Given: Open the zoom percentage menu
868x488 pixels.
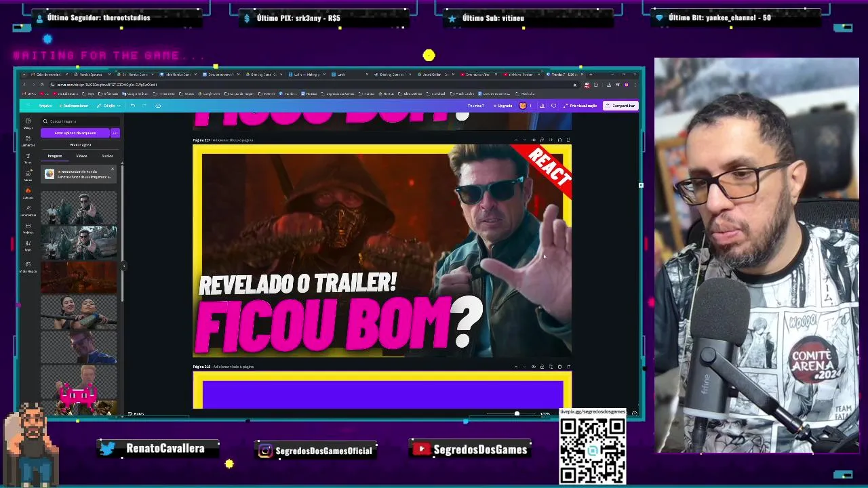Looking at the screenshot, I should tap(545, 413).
